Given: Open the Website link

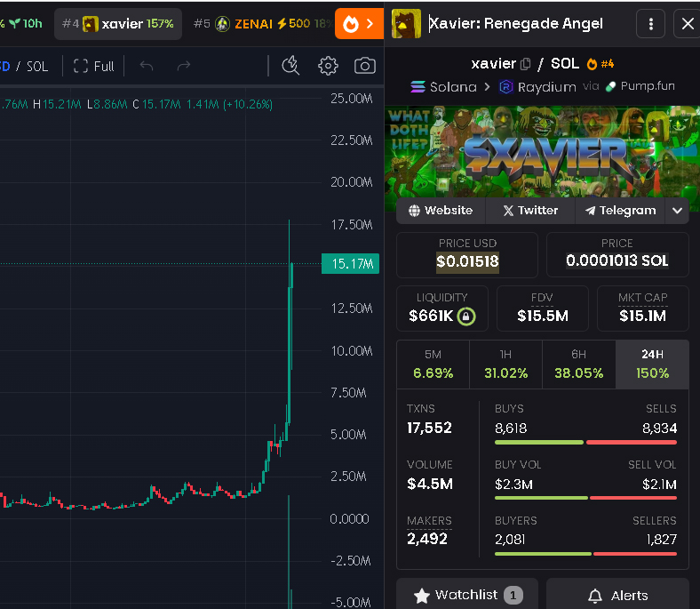Looking at the screenshot, I should click(441, 211).
